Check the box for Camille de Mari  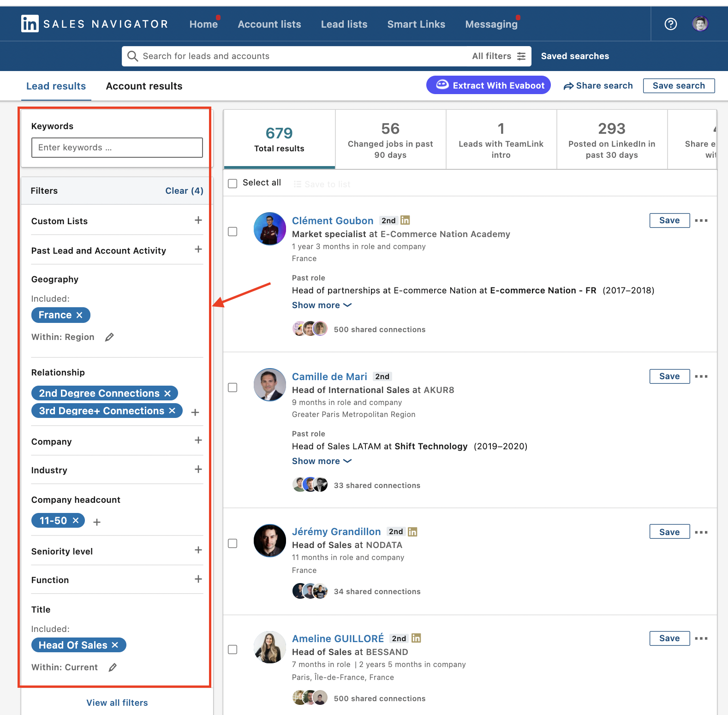click(233, 387)
